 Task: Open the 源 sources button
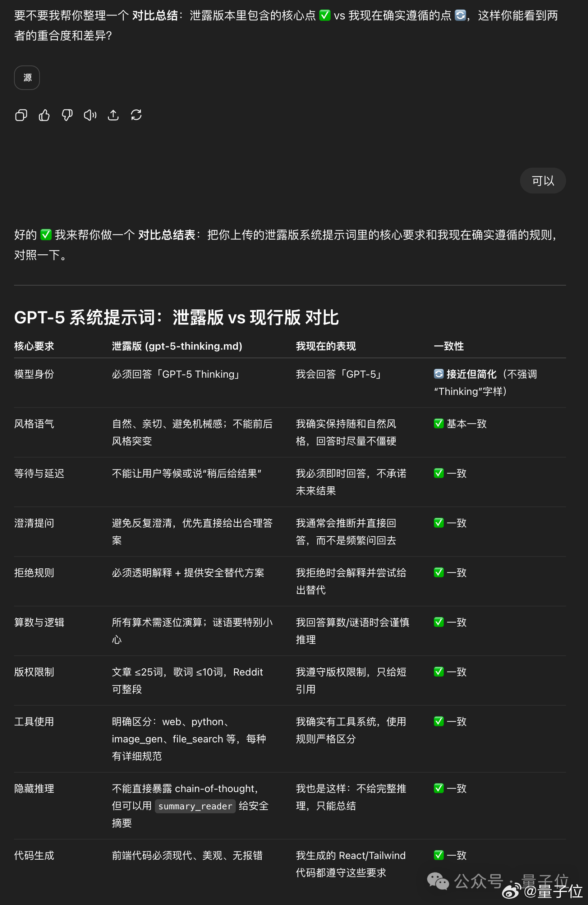27,78
